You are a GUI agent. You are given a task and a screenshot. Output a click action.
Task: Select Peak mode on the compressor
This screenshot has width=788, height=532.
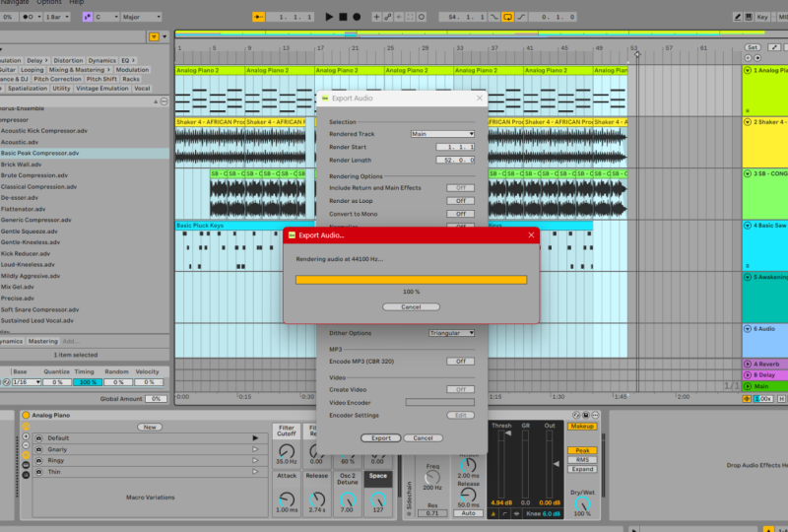tap(582, 450)
